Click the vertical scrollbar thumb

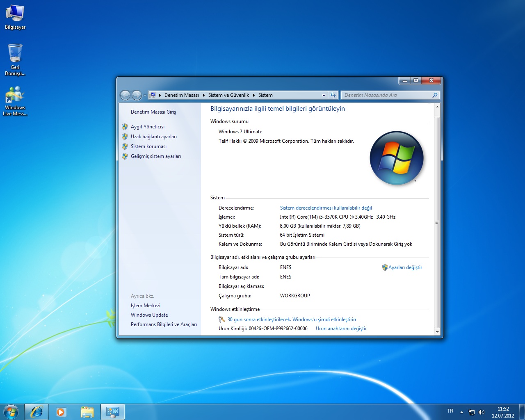point(437,222)
